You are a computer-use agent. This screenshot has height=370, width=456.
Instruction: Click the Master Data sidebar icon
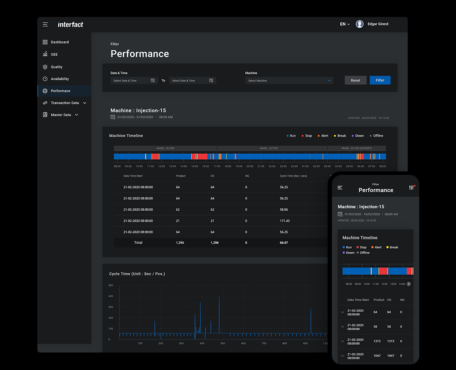pos(45,115)
